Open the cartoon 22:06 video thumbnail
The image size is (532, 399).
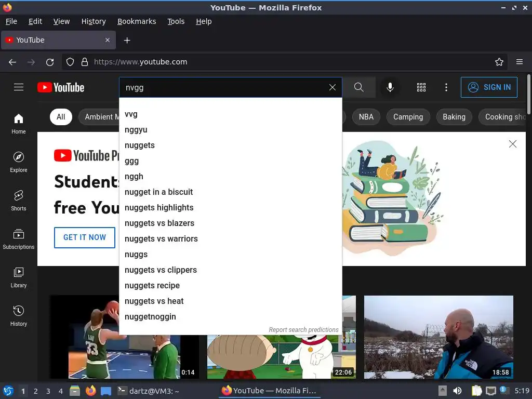(x=282, y=357)
